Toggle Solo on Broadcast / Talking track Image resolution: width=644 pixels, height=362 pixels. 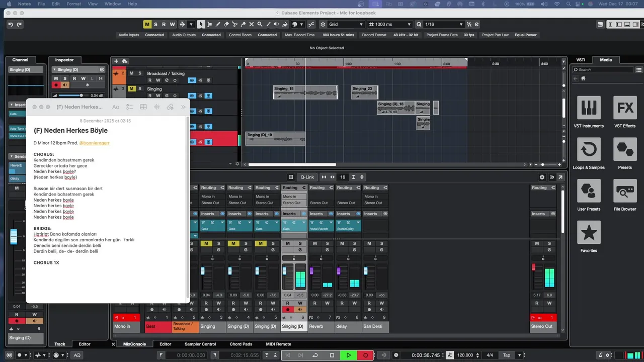[x=140, y=73]
